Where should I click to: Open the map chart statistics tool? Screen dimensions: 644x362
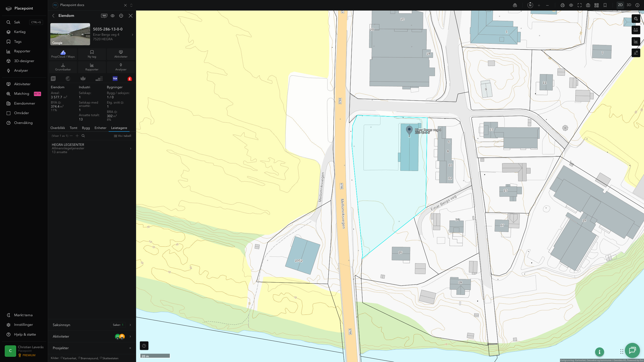[636, 41]
